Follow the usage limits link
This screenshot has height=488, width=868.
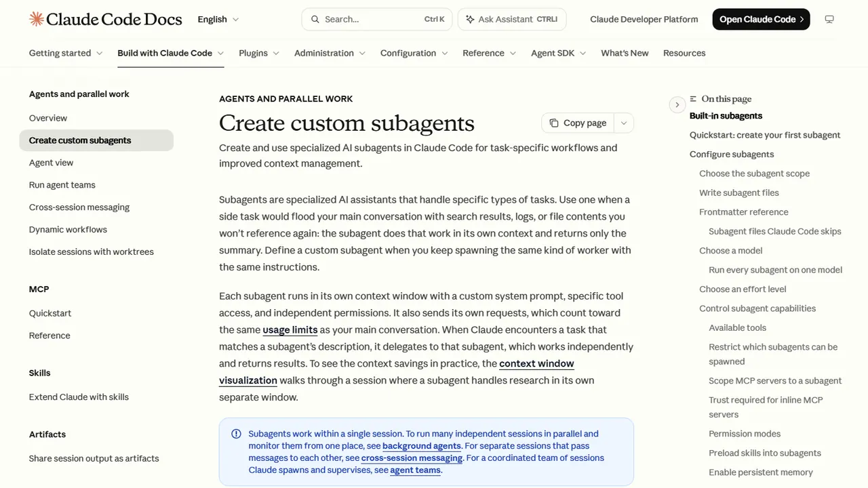coord(290,329)
